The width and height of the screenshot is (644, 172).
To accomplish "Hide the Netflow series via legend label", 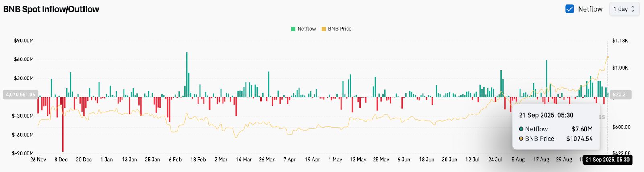I will [306, 29].
